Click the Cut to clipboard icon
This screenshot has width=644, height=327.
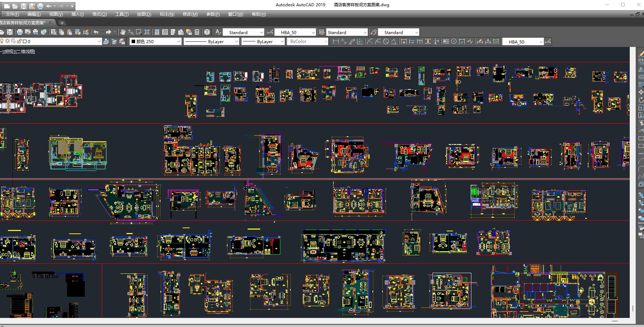pos(54,32)
